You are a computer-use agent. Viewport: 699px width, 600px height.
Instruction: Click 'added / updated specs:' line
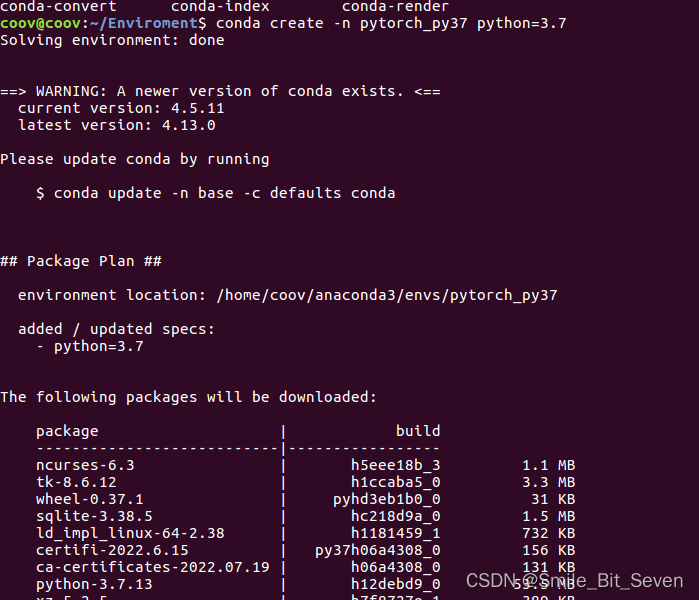[x=116, y=329]
